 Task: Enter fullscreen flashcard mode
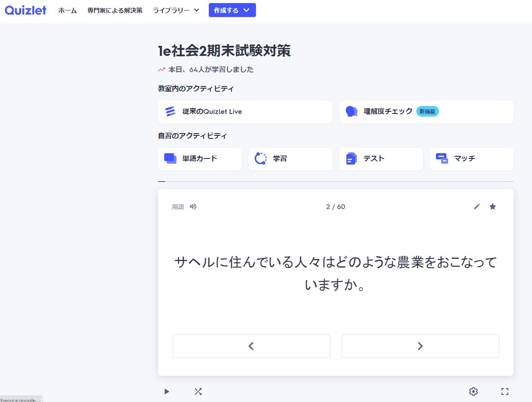(x=504, y=392)
